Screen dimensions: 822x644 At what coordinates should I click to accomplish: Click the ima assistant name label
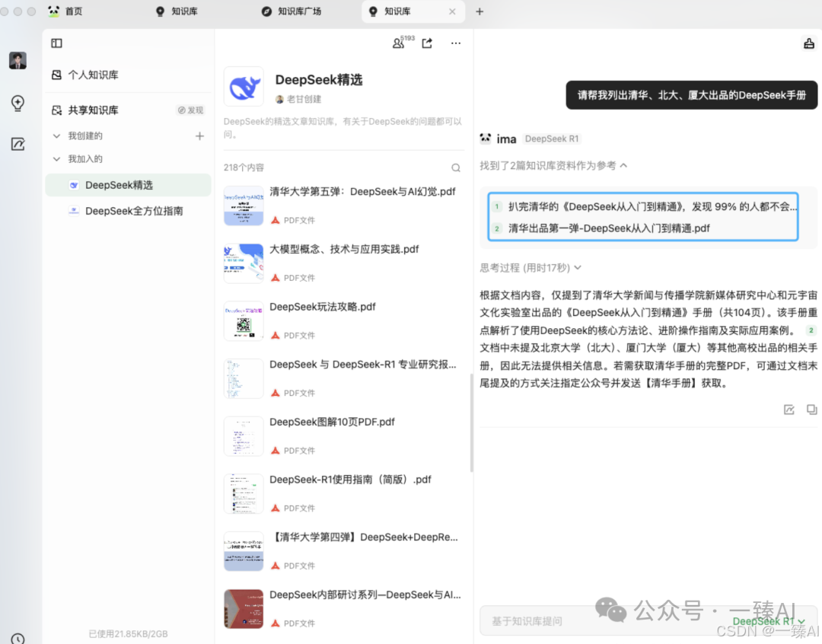pos(506,139)
